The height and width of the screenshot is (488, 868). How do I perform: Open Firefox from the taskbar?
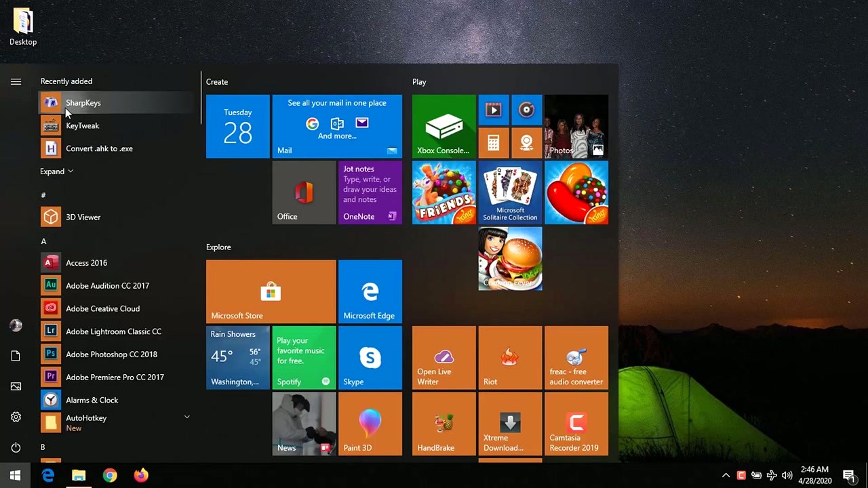click(x=141, y=476)
